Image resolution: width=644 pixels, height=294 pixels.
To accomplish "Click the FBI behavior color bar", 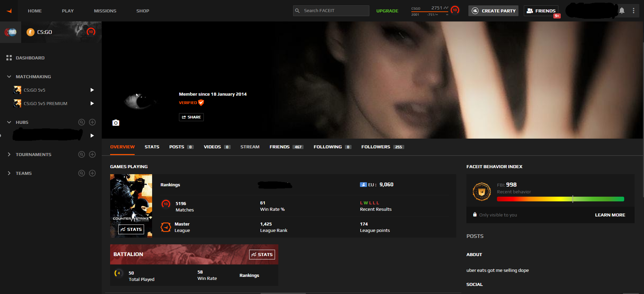I will pyautogui.click(x=560, y=199).
